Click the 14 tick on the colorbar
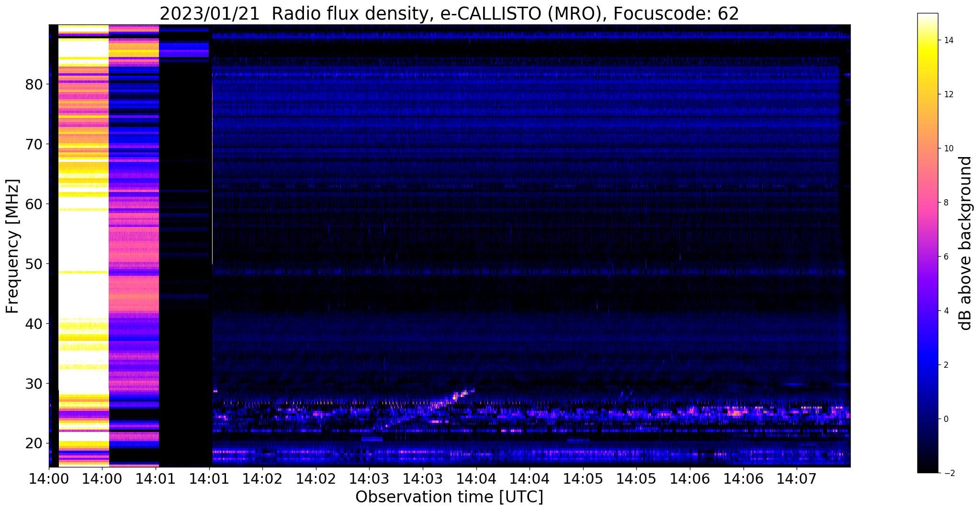The image size is (980, 511). 948,41
